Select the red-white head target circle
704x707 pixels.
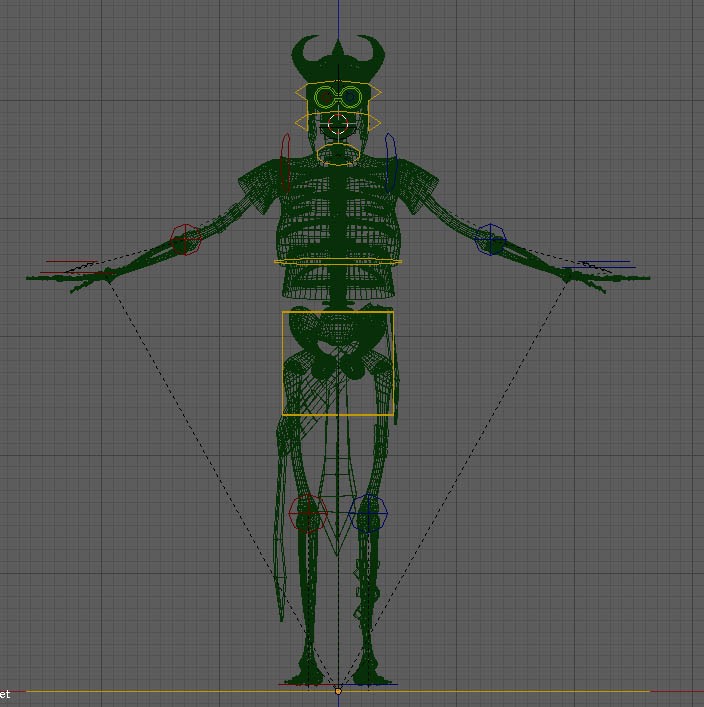tap(338, 124)
